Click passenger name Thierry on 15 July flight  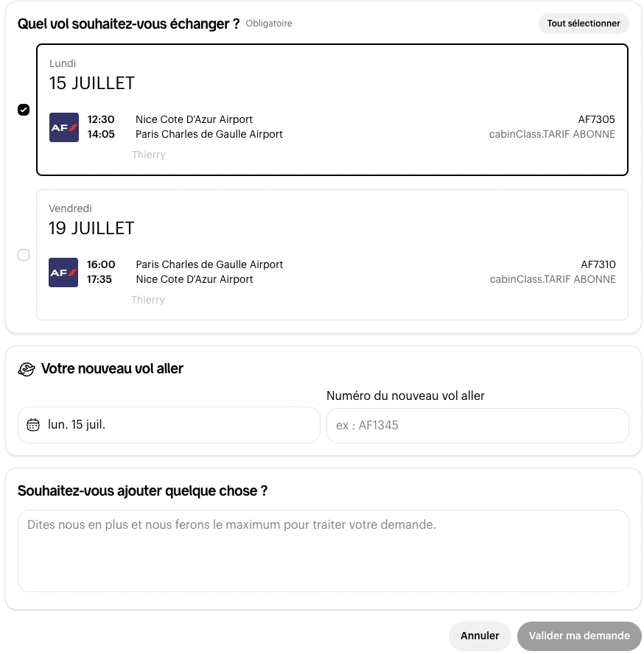148,155
